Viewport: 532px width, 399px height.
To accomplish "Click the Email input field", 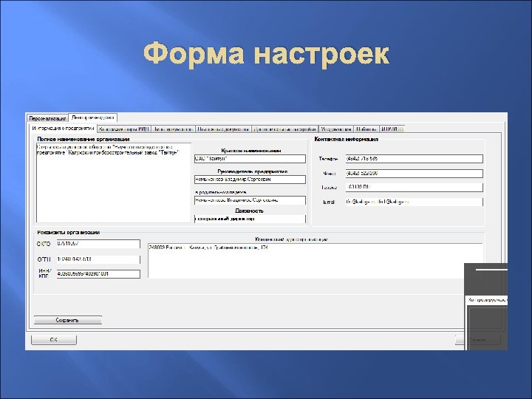I will click(415, 202).
